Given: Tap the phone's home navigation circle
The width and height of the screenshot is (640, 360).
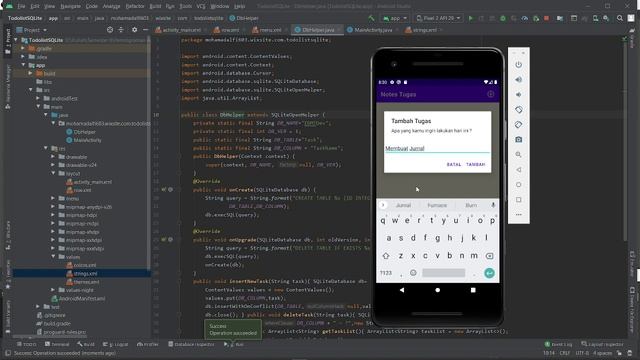Looking at the screenshot, I should click(x=438, y=290).
